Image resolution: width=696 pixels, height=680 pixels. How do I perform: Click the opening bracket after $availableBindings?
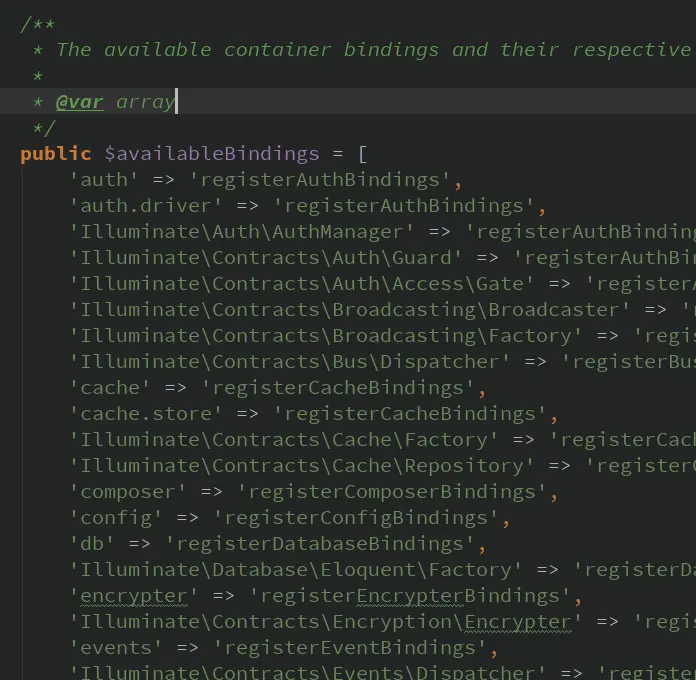point(362,154)
